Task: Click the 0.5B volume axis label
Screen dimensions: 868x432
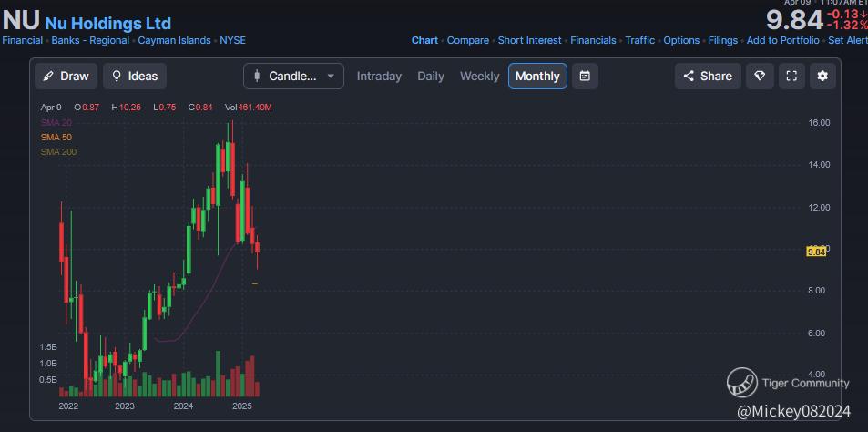Action: pyautogui.click(x=48, y=380)
